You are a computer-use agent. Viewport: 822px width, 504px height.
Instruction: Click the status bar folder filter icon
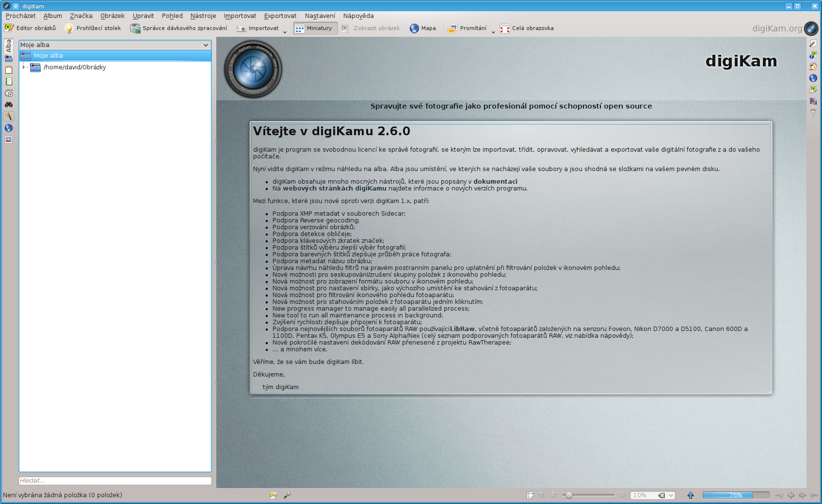tap(273, 495)
